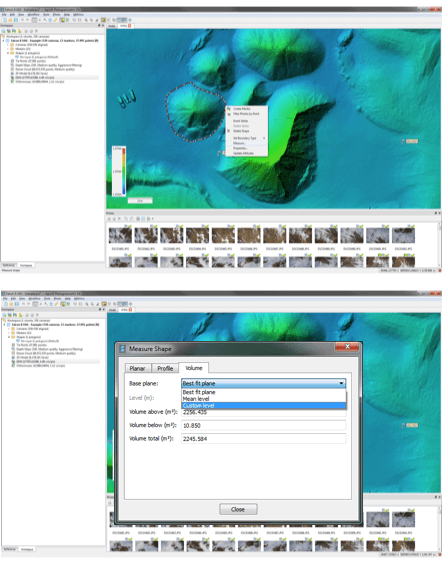This screenshot has width=442, height=567.
Task: Click New document icon in toolbar behind Measure Shape
Action: [x=5, y=304]
